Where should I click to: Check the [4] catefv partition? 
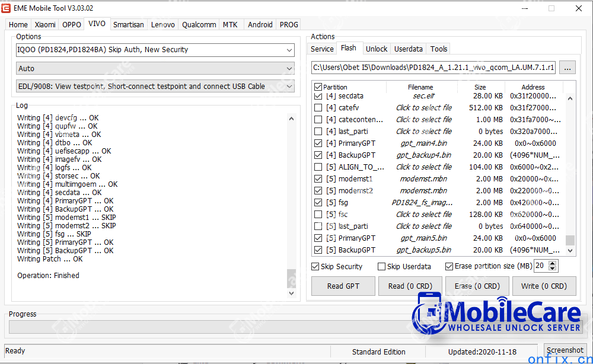click(318, 108)
